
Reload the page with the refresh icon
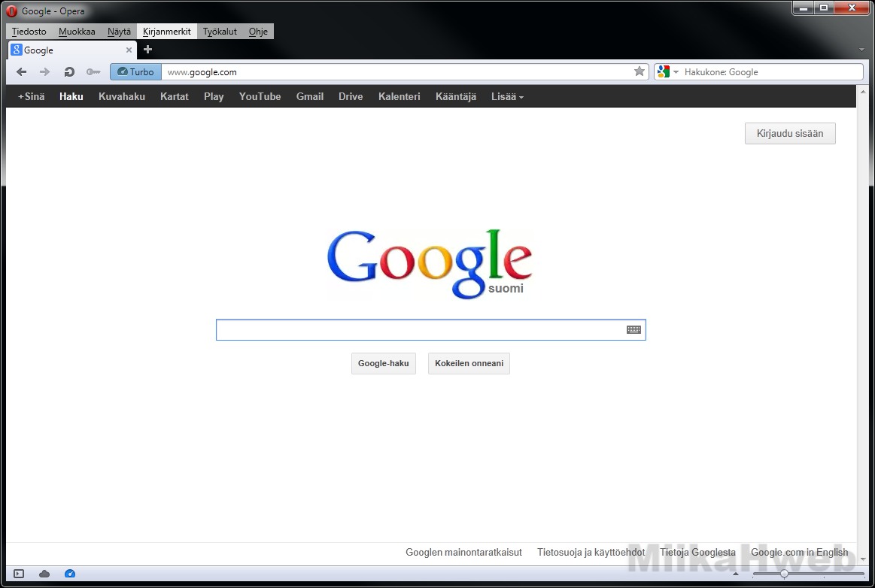tap(69, 72)
